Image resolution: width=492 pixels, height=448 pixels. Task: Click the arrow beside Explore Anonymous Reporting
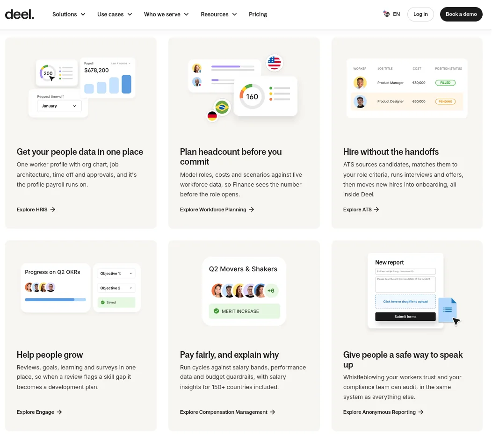point(421,412)
